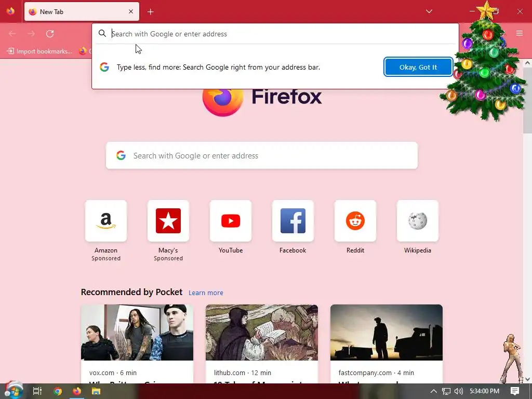
Task: Reload the current page
Action: 50,34
